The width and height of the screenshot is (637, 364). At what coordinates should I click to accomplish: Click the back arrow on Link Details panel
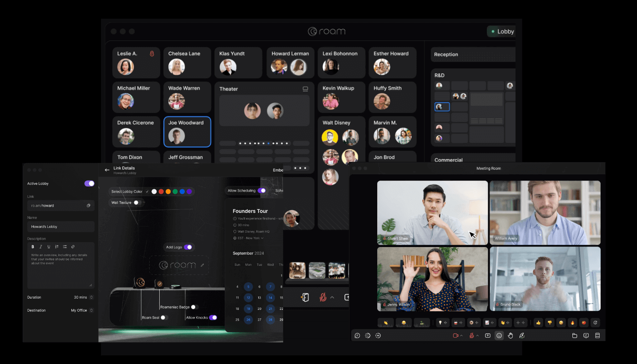coord(106,169)
